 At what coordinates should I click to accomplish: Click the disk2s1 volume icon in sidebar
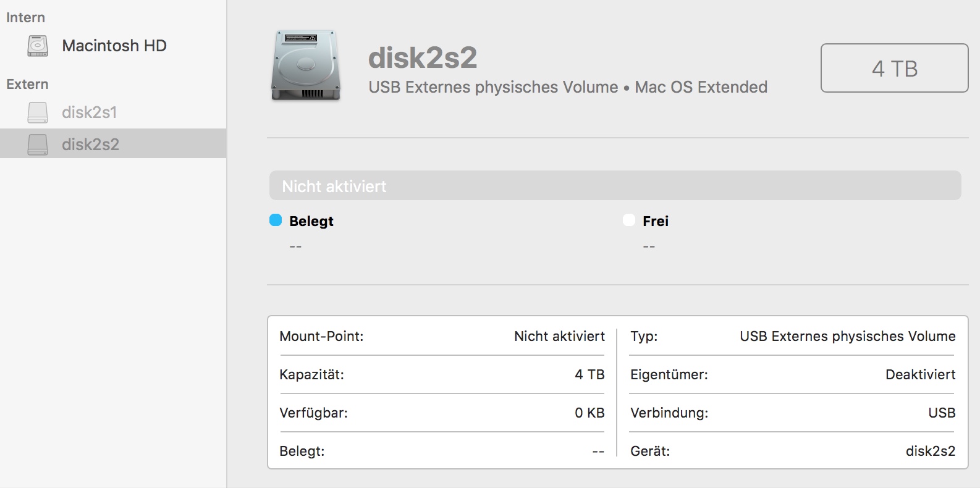pyautogui.click(x=38, y=112)
